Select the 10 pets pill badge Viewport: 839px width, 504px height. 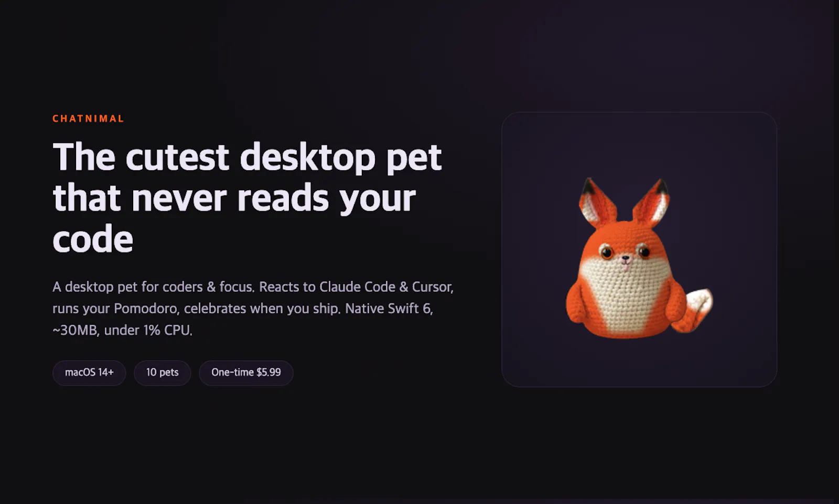click(x=162, y=372)
